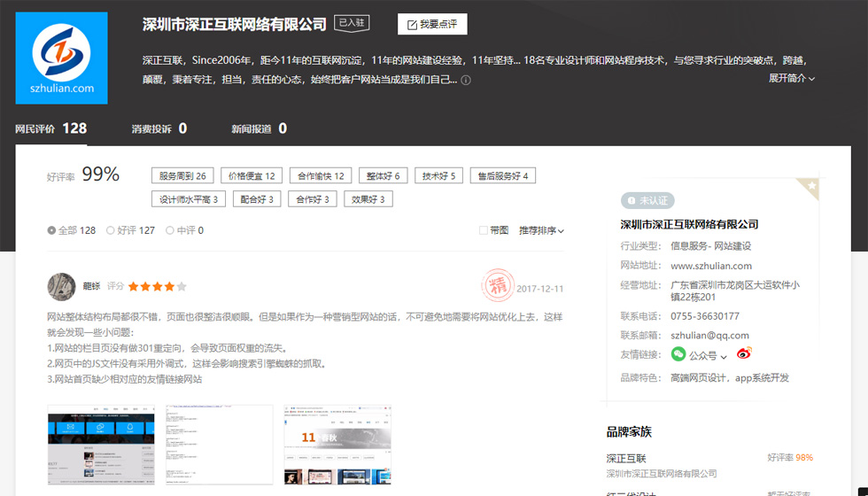The image size is (868, 496).
Task: Filter by tag 合作好 3
Action: coord(313,198)
